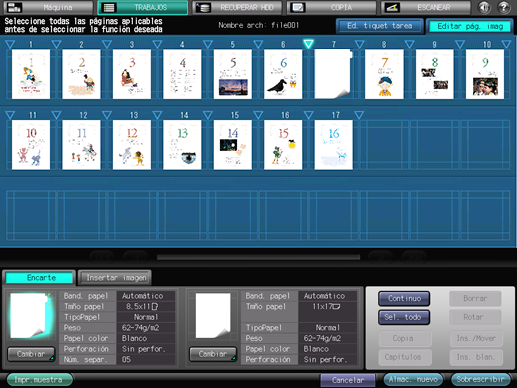Screen dimensions: 517x388
Task: Select the glowing Encarte blank sheet icon
Action: point(30,315)
